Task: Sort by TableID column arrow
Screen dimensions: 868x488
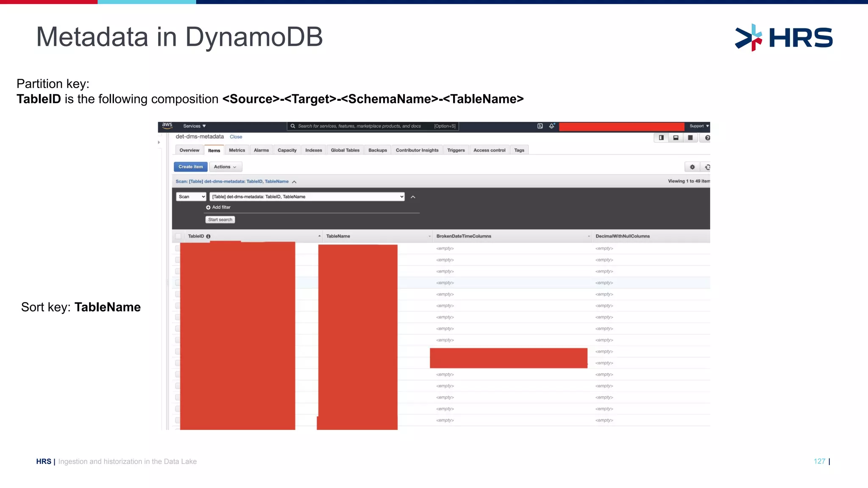Action: tap(319, 236)
